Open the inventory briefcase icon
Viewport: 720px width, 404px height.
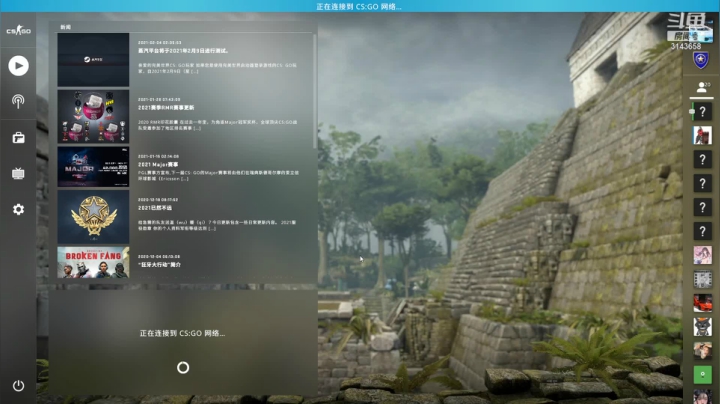(x=18, y=137)
